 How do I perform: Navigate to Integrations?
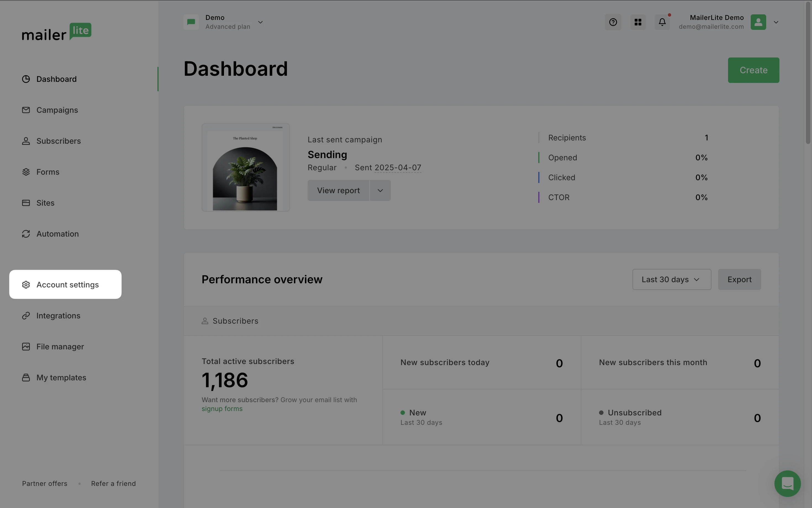[x=58, y=316]
